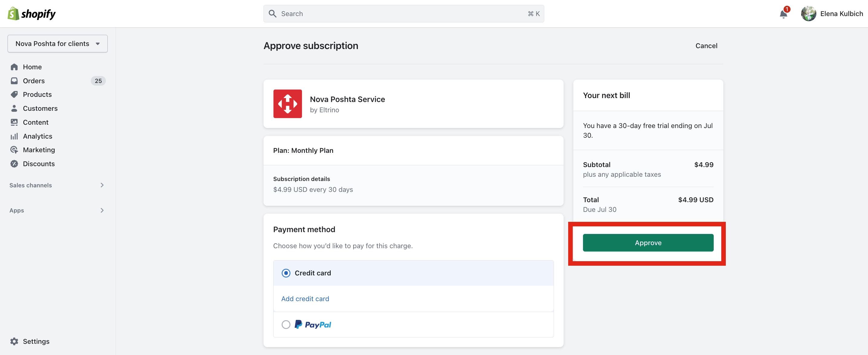
Task: Open the Analytics menu item
Action: coord(38,136)
